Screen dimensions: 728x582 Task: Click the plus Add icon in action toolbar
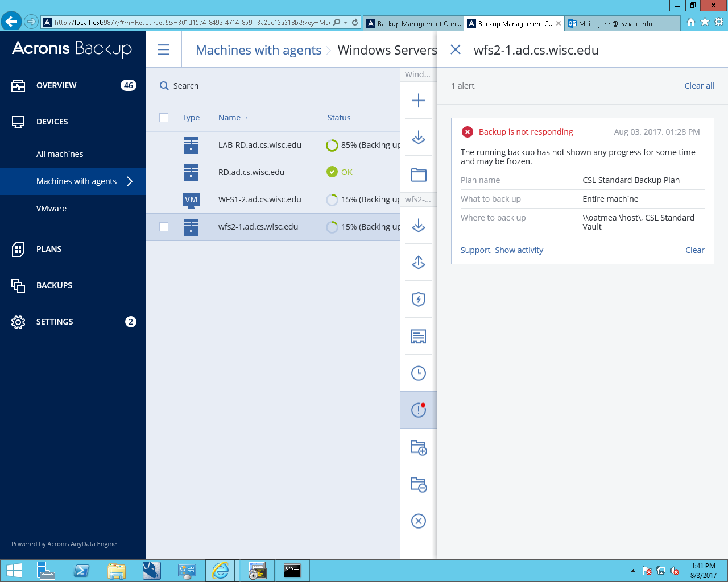click(419, 101)
